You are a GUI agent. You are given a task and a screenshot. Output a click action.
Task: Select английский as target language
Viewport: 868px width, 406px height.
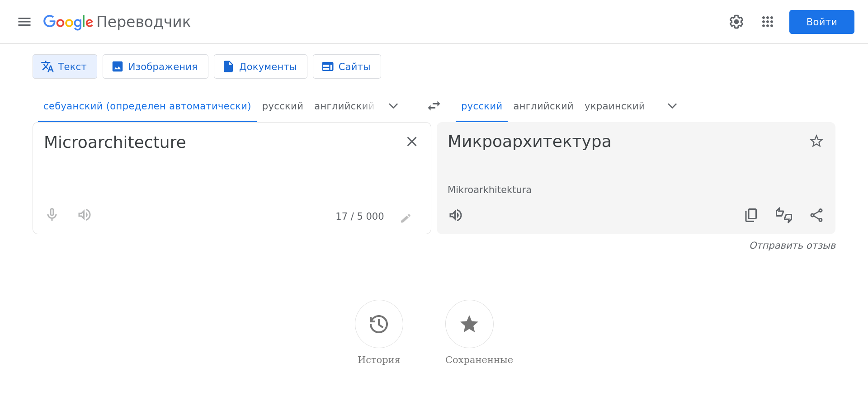click(x=543, y=106)
